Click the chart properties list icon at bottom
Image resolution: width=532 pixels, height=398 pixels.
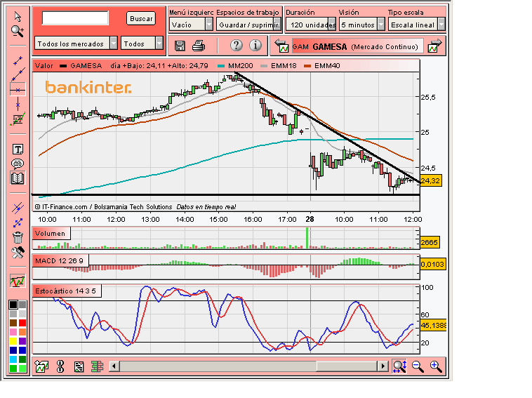(79, 367)
